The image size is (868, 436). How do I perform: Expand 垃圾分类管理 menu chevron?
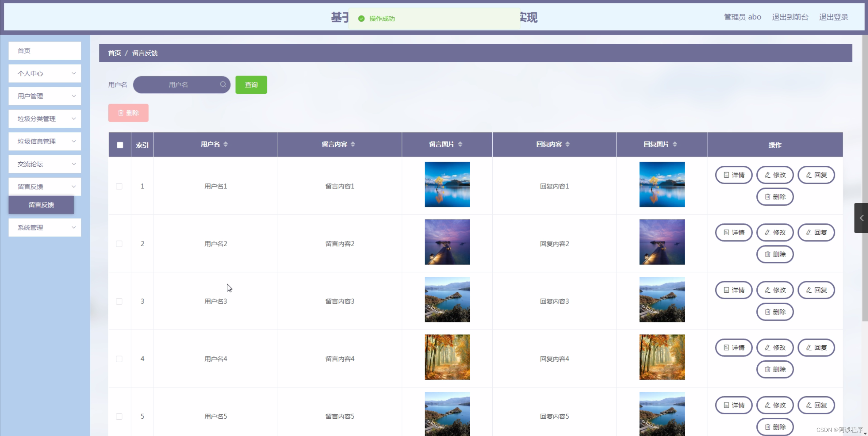[x=74, y=119]
